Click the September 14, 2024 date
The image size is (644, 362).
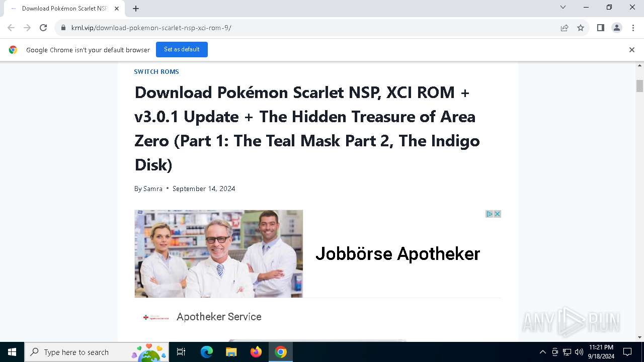pyautogui.click(x=204, y=189)
